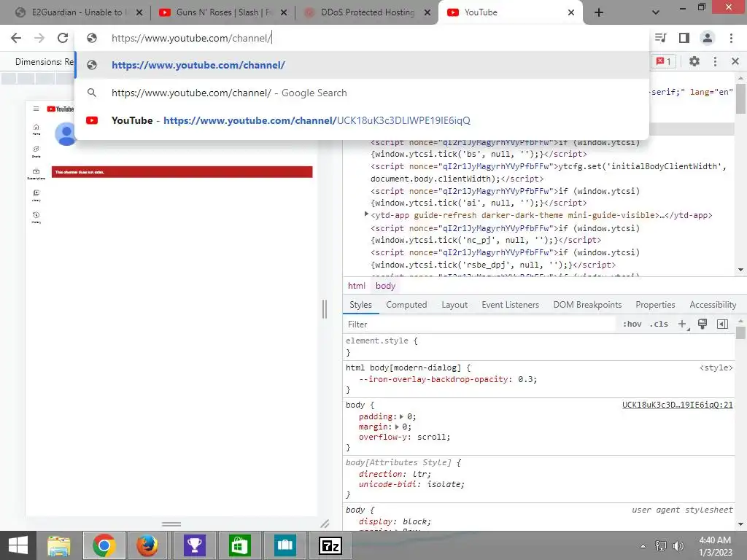Image resolution: width=747 pixels, height=560 pixels.
Task: Click the browser forward arrow
Action: click(x=39, y=38)
